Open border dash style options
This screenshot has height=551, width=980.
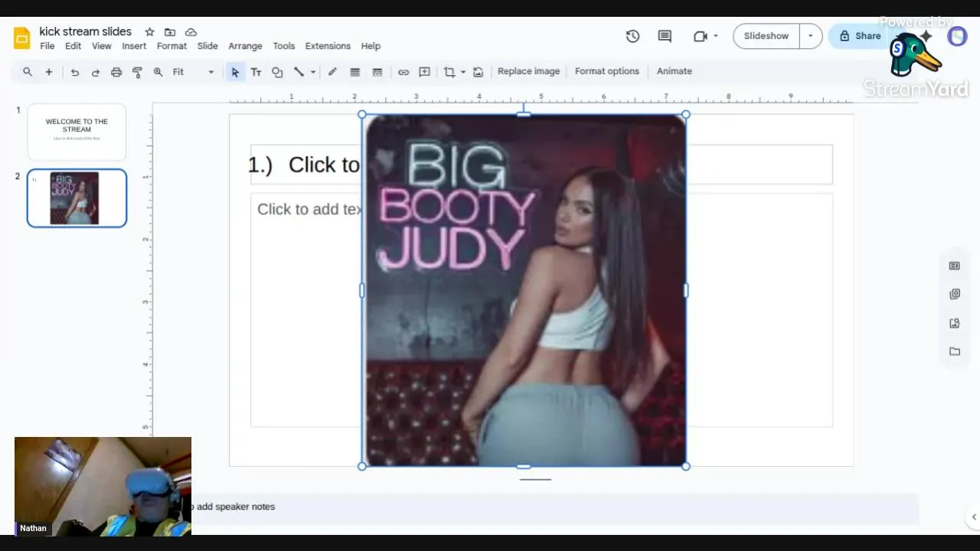click(377, 72)
